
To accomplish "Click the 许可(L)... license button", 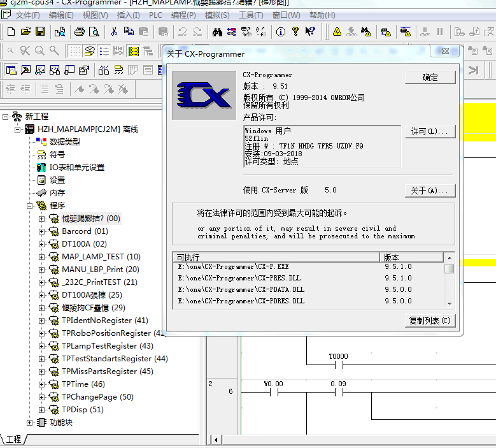I will [x=430, y=131].
